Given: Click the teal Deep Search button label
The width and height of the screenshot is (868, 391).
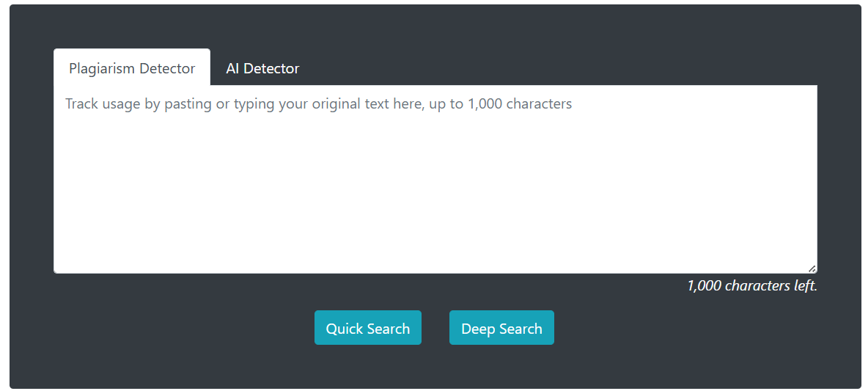Looking at the screenshot, I should pyautogui.click(x=501, y=329).
